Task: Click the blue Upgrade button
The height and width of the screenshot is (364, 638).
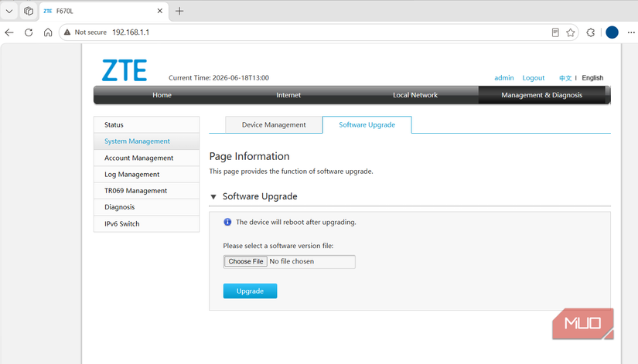Action: (x=250, y=291)
